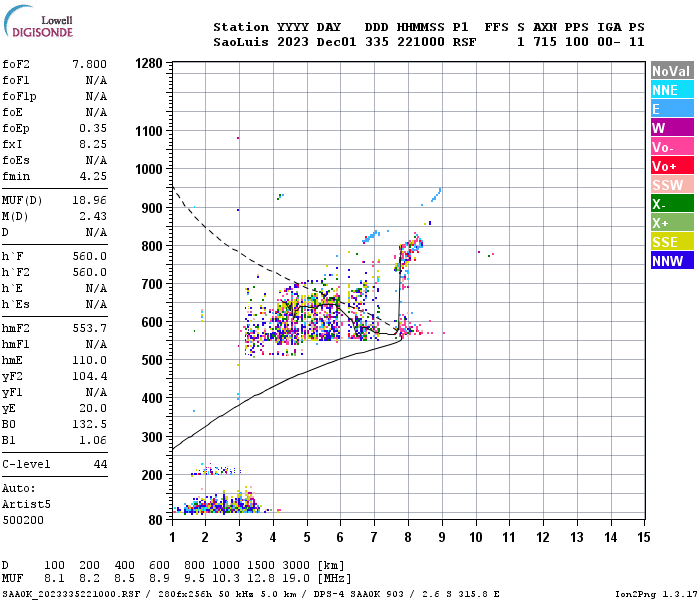
Task: Click the MUF 19.0 value for 3000 km
Action: pos(296,579)
